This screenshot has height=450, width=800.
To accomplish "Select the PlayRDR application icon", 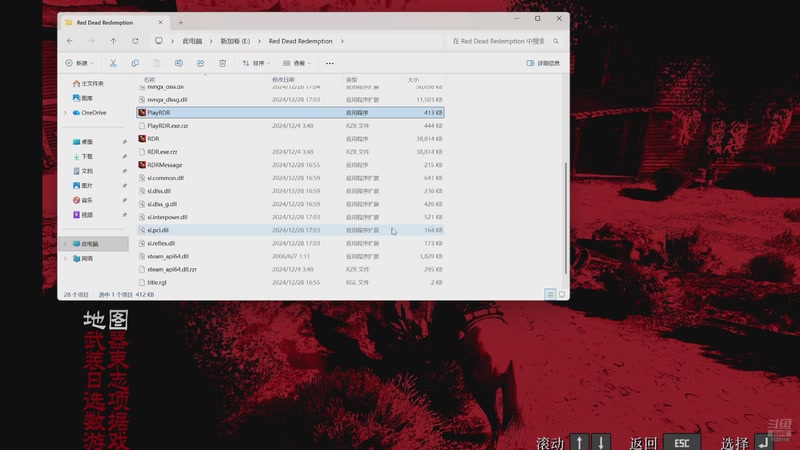I will (142, 113).
